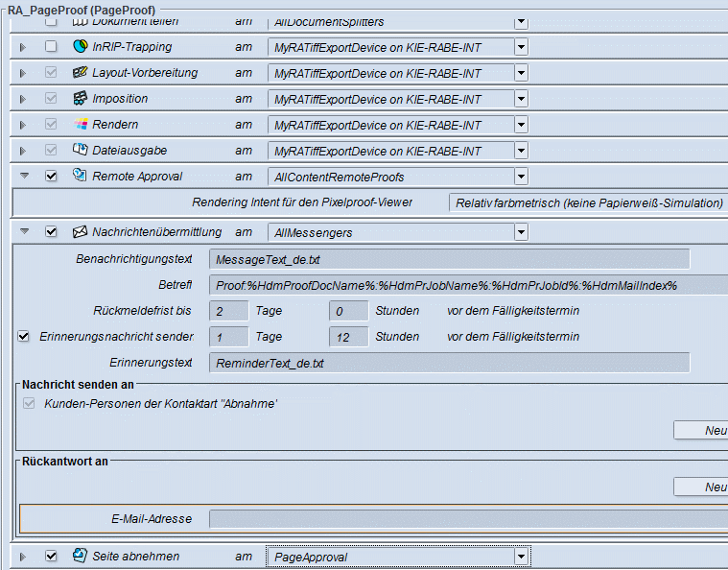Click the Imposition step icon
The image size is (728, 570).
[x=80, y=98]
